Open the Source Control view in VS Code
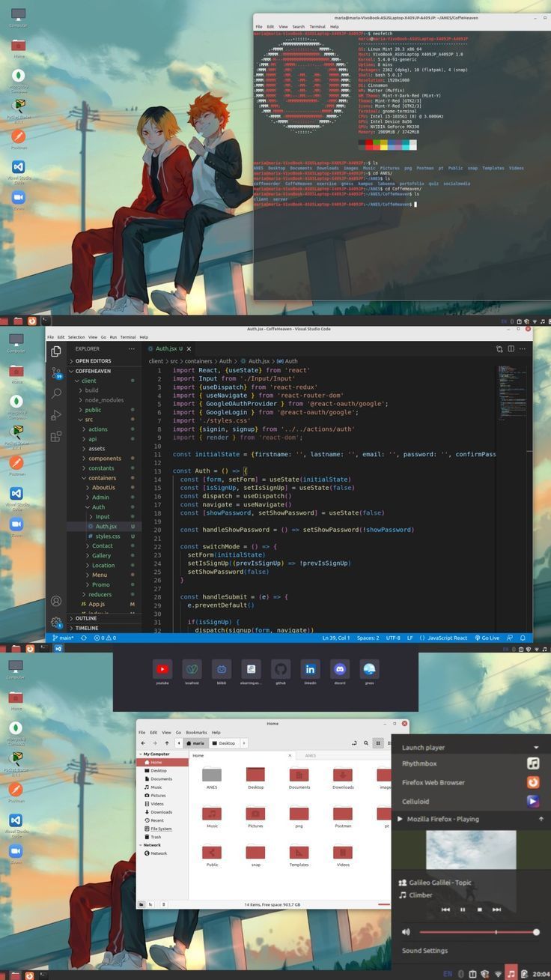The width and height of the screenshot is (551, 980). [x=56, y=372]
